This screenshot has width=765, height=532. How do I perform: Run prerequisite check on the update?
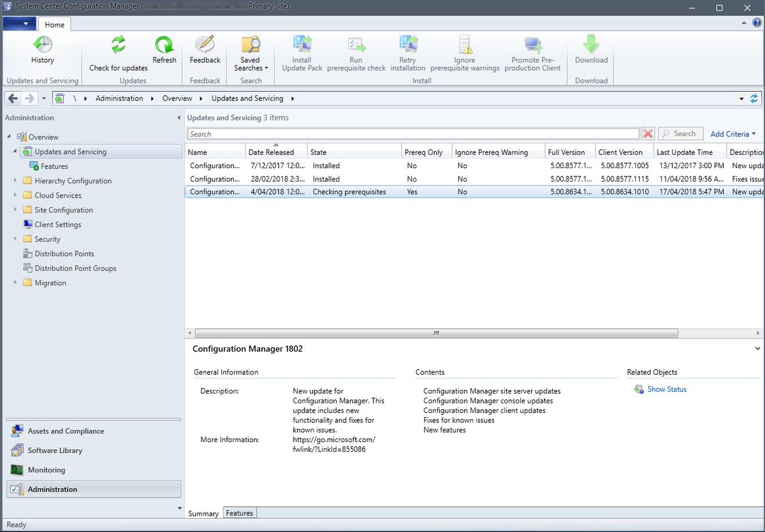click(x=356, y=54)
